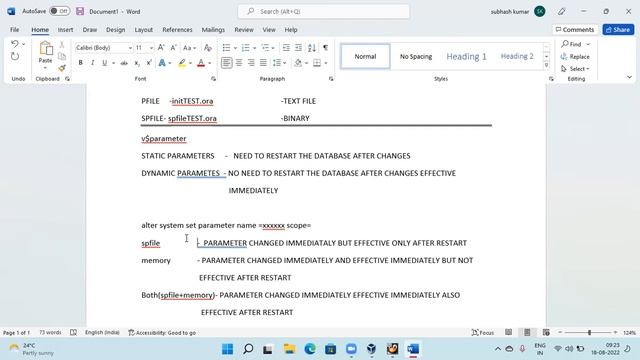
Task: Align paragraph text to the right
Action: [251, 63]
